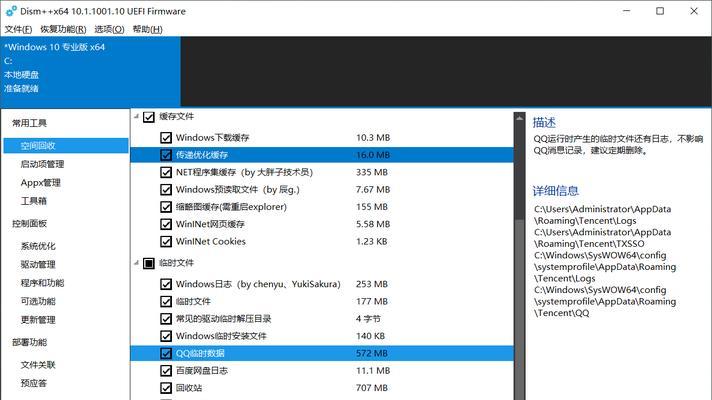Screen dimensions: 712x400
Task: Select 空间回收 in the sidebar
Action: pyautogui.click(x=66, y=146)
